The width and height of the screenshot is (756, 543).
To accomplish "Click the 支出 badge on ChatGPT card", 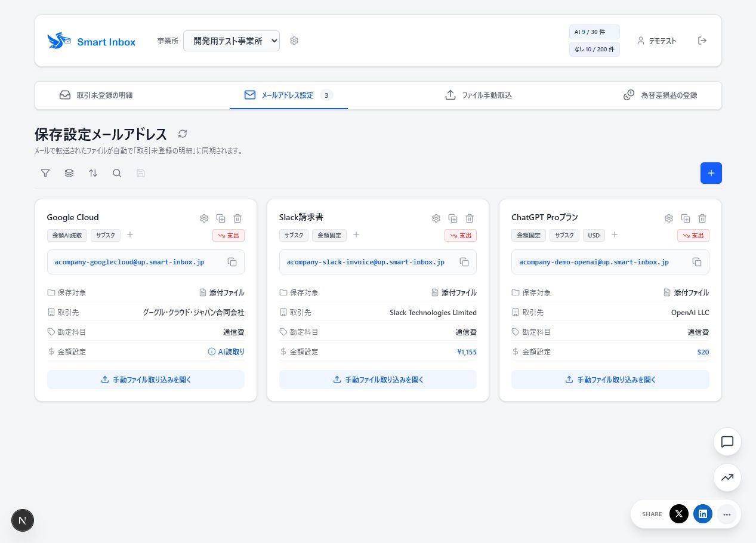I will [693, 235].
